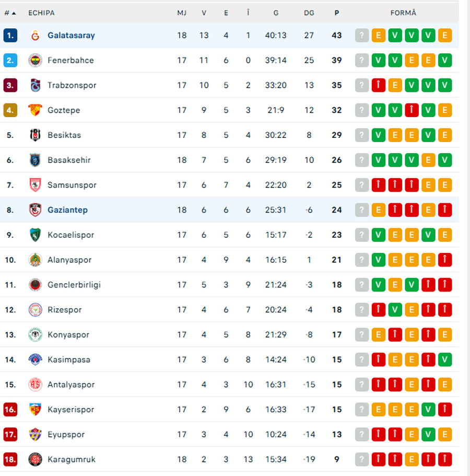Click the Trabzonspor team logo

35,85
